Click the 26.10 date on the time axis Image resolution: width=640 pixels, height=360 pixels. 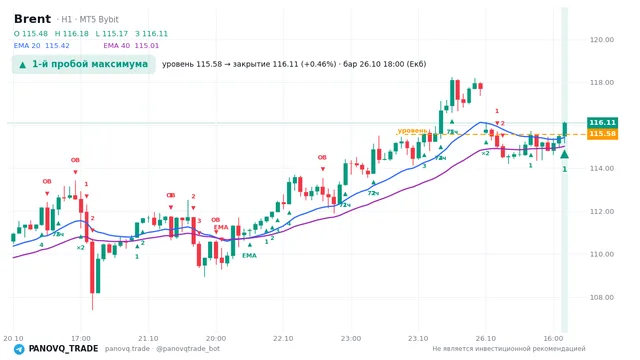click(486, 338)
